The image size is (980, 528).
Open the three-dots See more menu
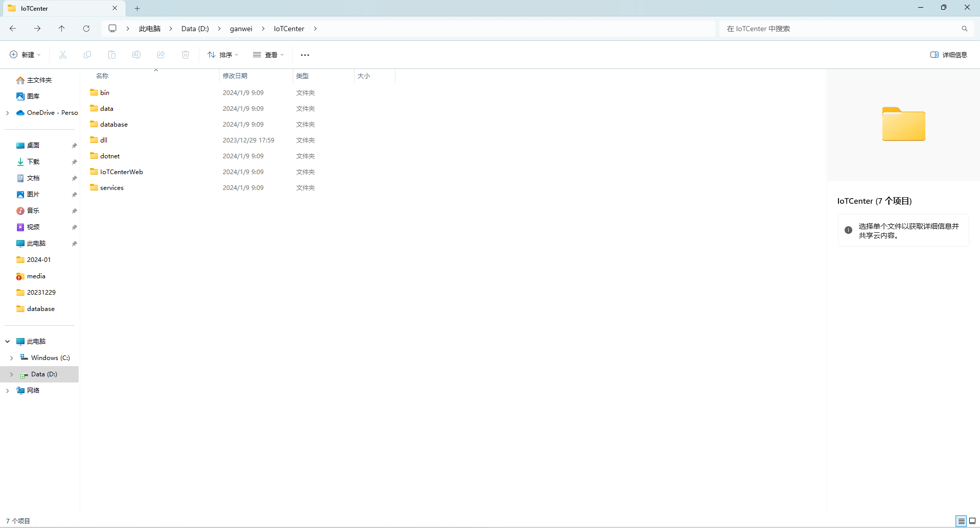305,55
